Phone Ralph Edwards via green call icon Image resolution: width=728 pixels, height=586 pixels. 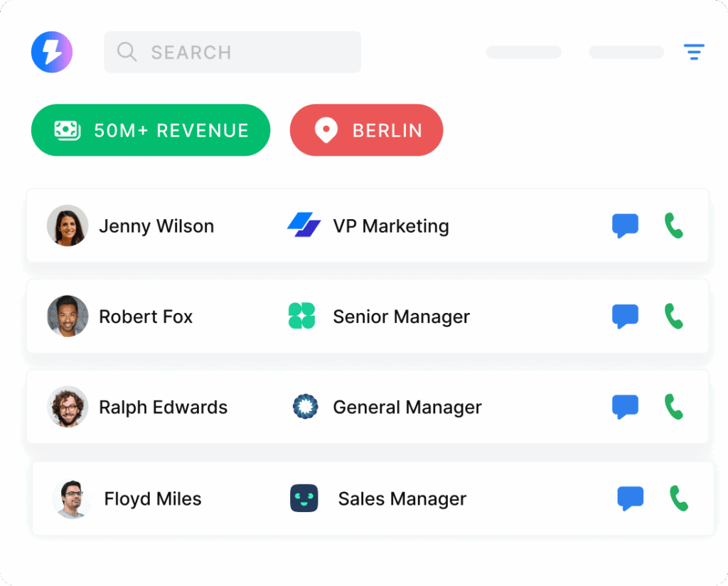(x=673, y=406)
